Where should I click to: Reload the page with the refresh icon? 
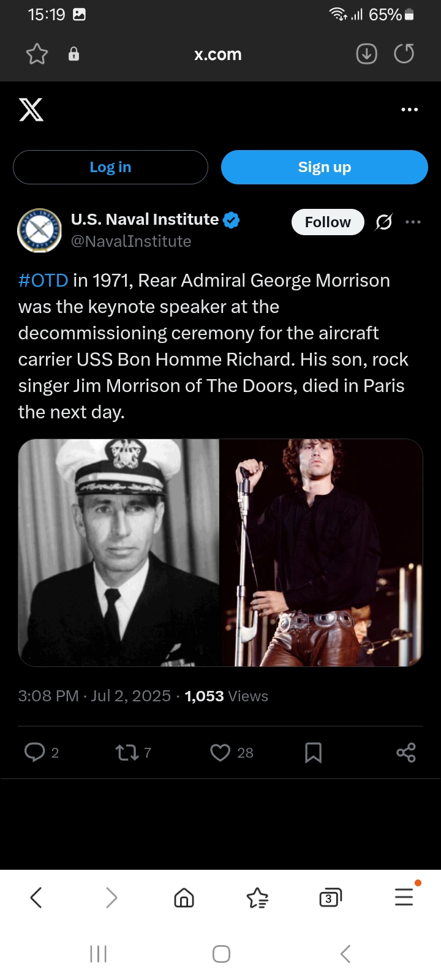404,55
